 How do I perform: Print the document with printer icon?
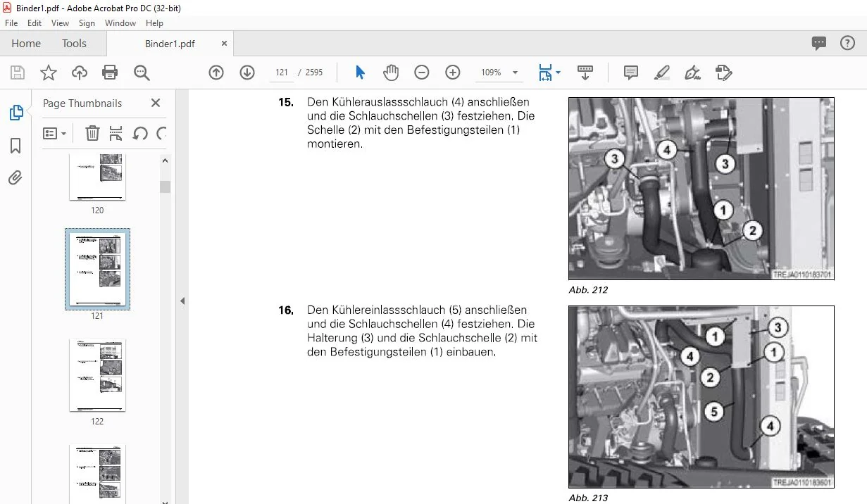(110, 73)
